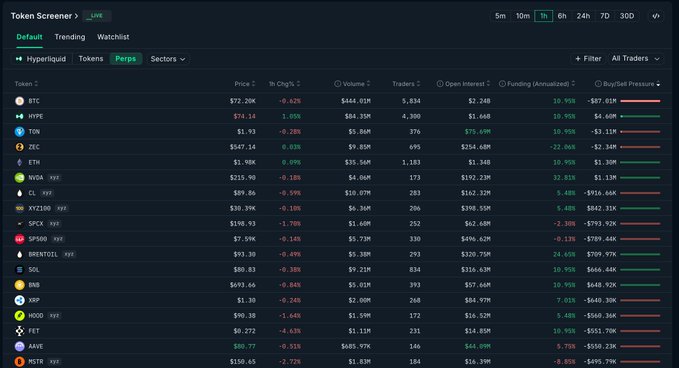
Task: Sort by 1h Chg% column
Action: 284,84
